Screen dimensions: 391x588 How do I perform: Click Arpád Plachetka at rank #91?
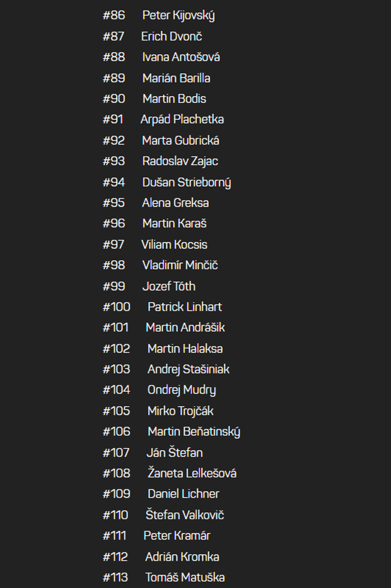click(182, 120)
